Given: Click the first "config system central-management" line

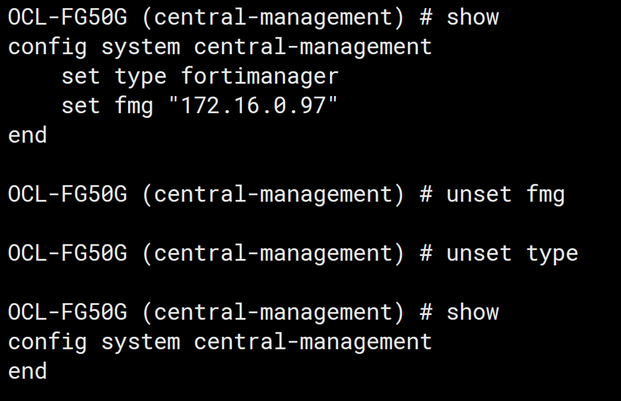Looking at the screenshot, I should (x=220, y=47).
